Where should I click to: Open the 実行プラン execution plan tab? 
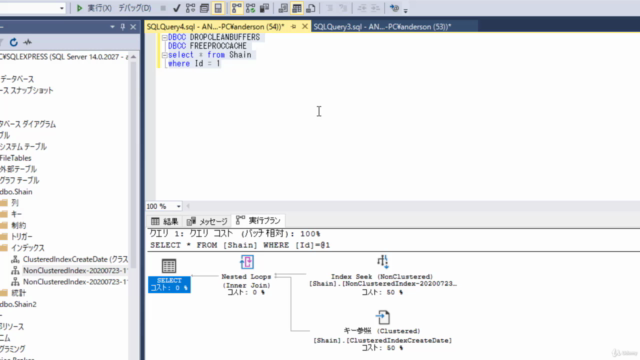pyautogui.click(x=258, y=221)
